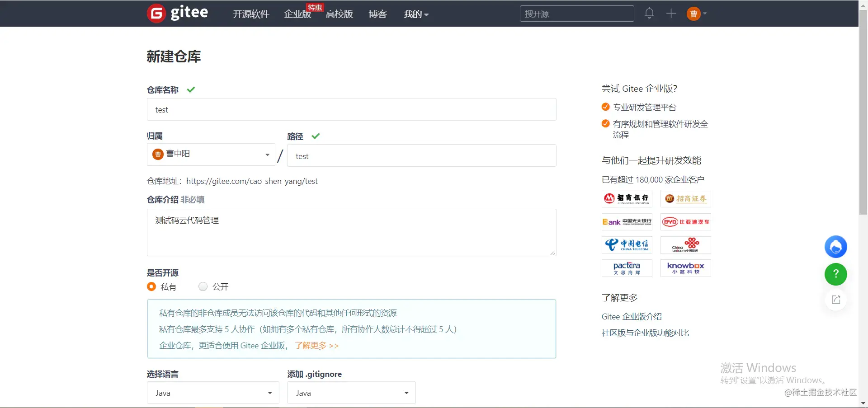Click the Pactera 文思海辉 logo
Viewport: 868px width, 408px height.
627,268
